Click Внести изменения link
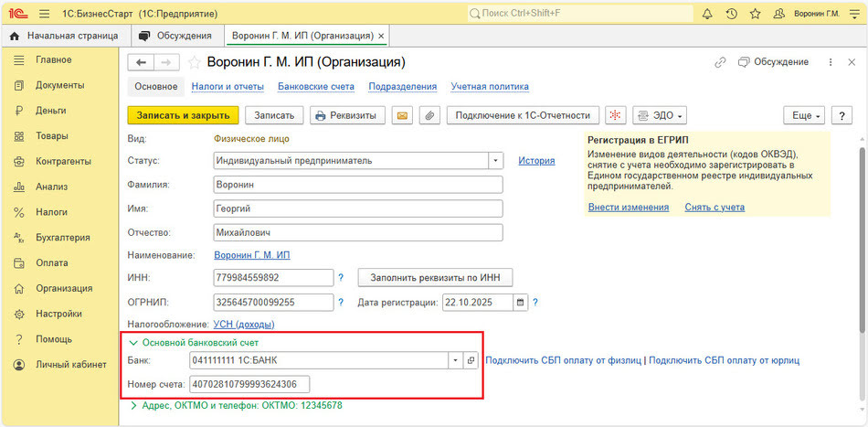The image size is (868, 427). (x=629, y=208)
